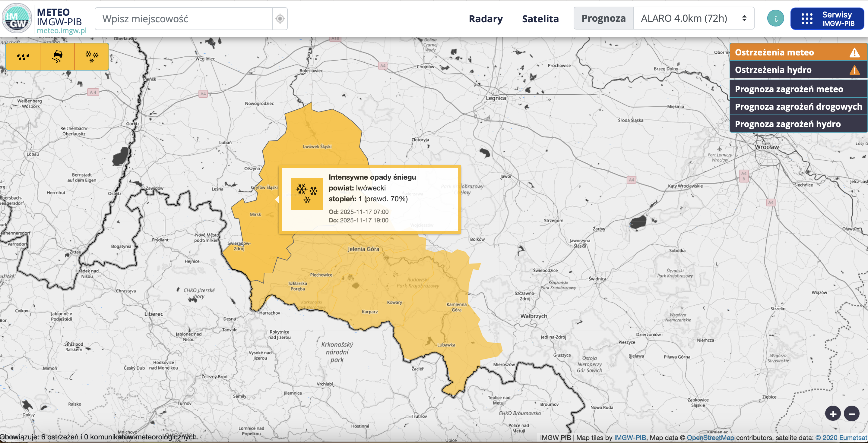This screenshot has height=443, width=868.
Task: Zoom out the map with minus button
Action: (851, 413)
